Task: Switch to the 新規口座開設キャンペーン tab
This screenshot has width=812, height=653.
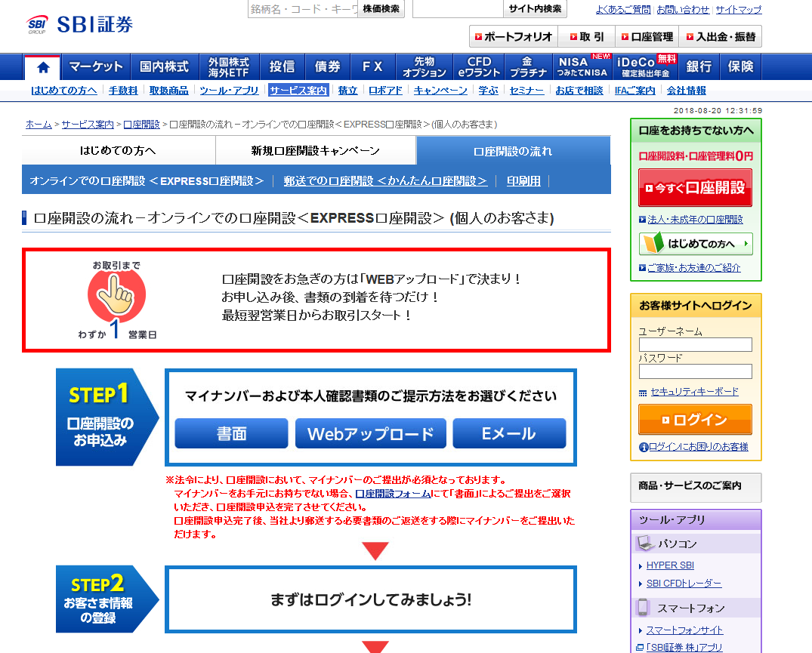Action: (316, 150)
